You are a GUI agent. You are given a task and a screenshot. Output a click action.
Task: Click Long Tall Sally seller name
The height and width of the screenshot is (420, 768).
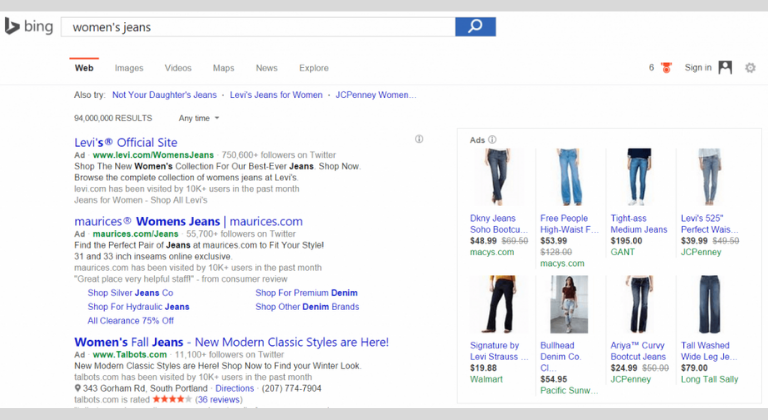coord(709,379)
